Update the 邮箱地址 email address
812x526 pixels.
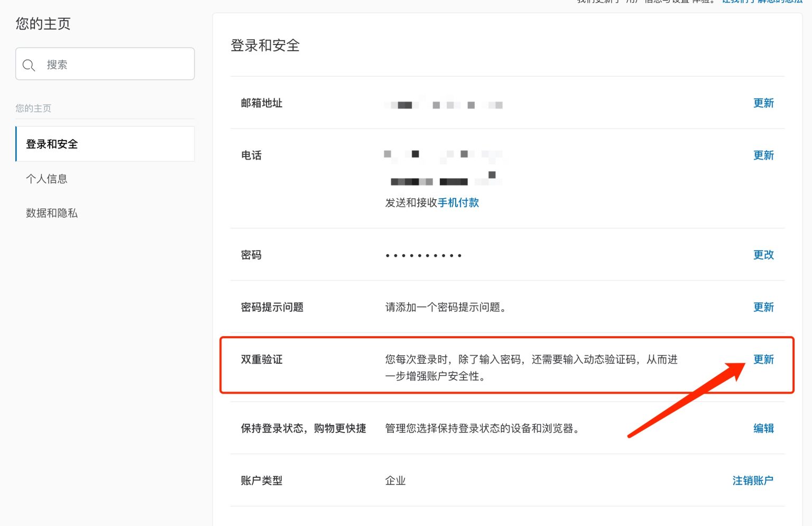coord(763,103)
